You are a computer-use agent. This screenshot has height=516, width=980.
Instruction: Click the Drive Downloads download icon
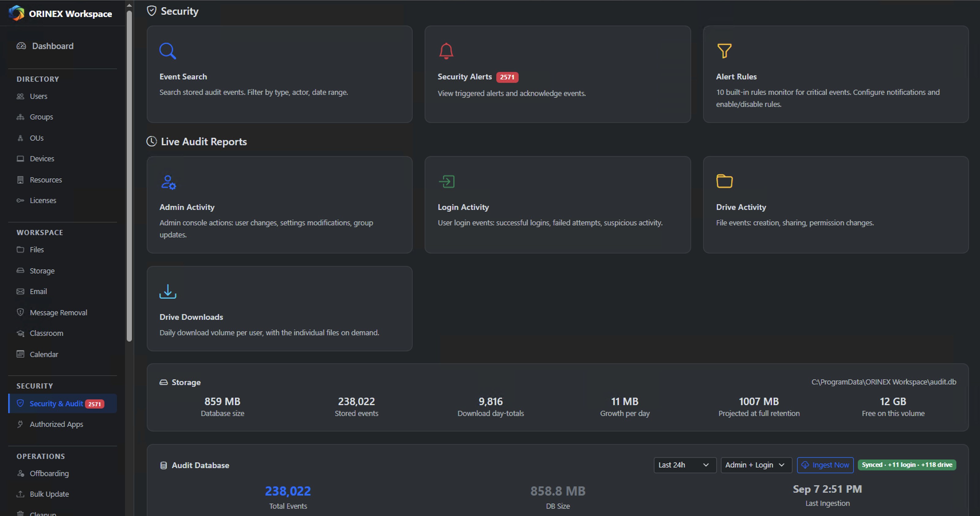click(x=168, y=292)
